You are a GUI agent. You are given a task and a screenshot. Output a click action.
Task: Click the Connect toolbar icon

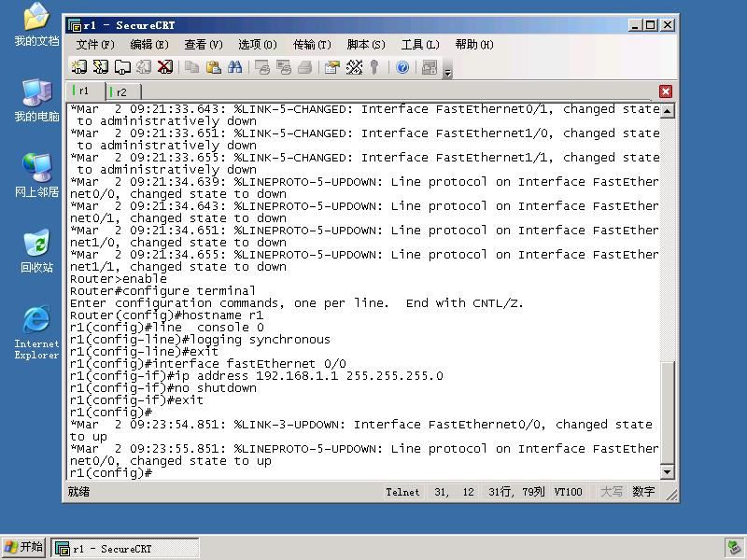[79, 67]
